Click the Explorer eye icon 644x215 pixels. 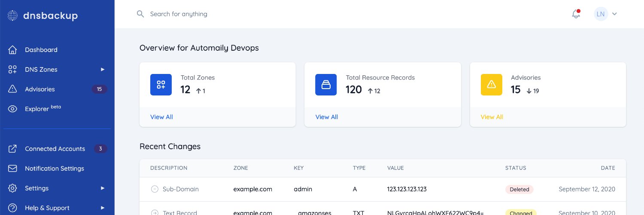coord(12,109)
